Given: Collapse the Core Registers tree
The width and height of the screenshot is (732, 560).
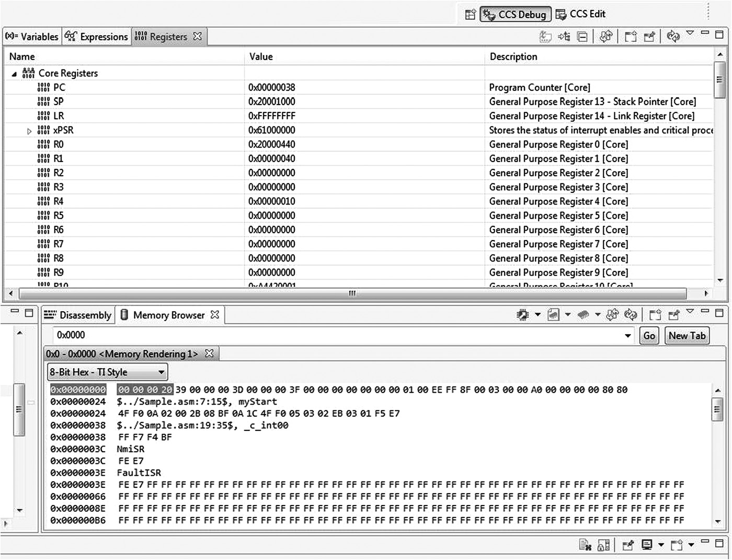Looking at the screenshot, I should 14,73.
